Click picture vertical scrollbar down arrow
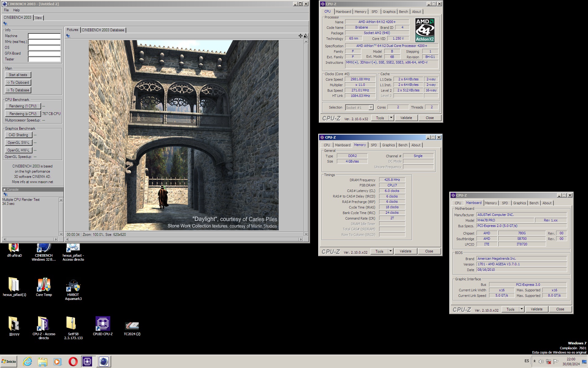 306,234
